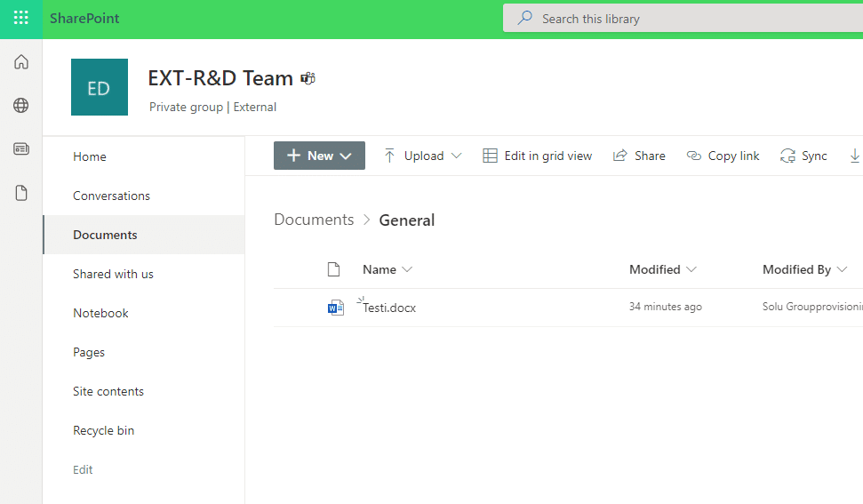863x504 pixels.
Task: Open My sites globe icon in the app bar
Action: pyautogui.click(x=21, y=105)
